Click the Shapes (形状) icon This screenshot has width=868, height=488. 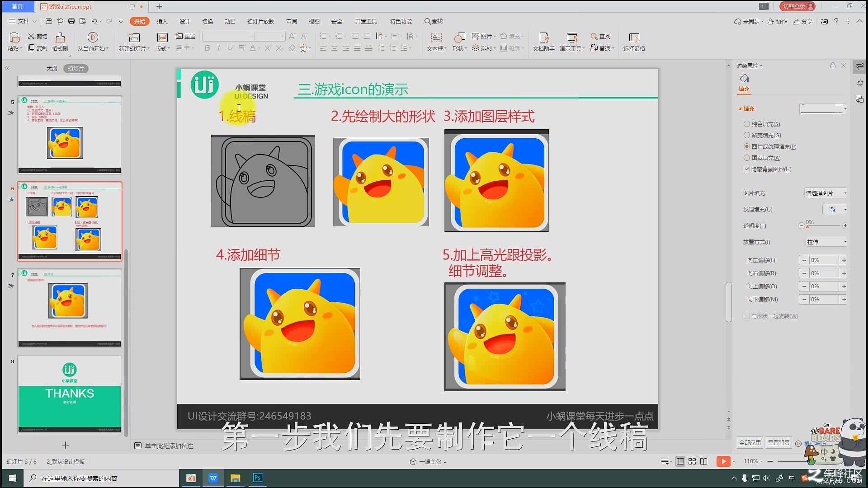coord(459,38)
